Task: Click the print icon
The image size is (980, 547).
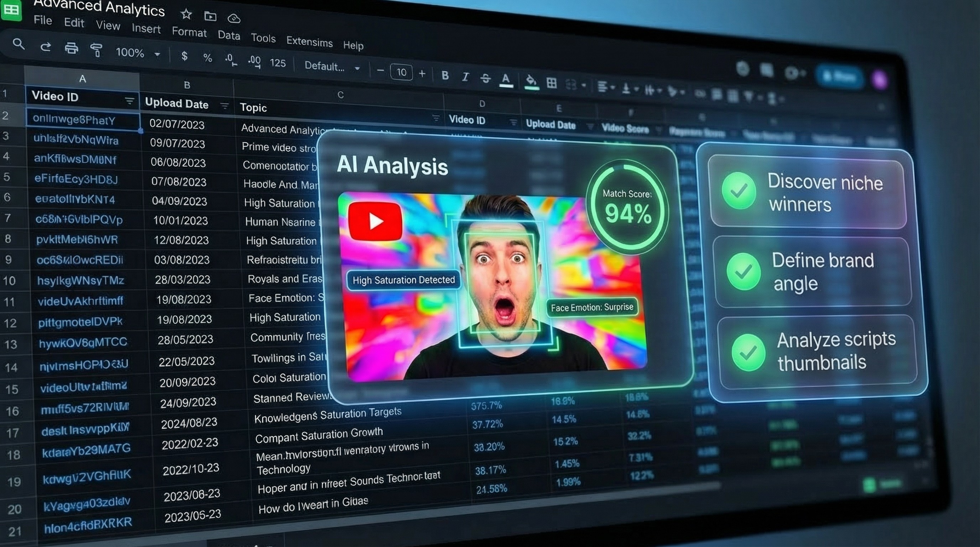Action: point(71,48)
